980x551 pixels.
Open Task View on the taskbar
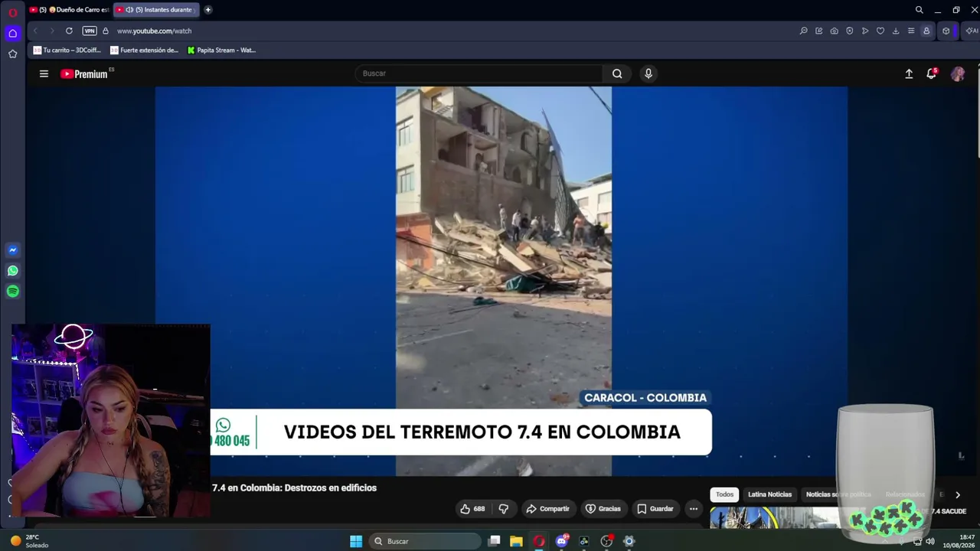point(495,541)
